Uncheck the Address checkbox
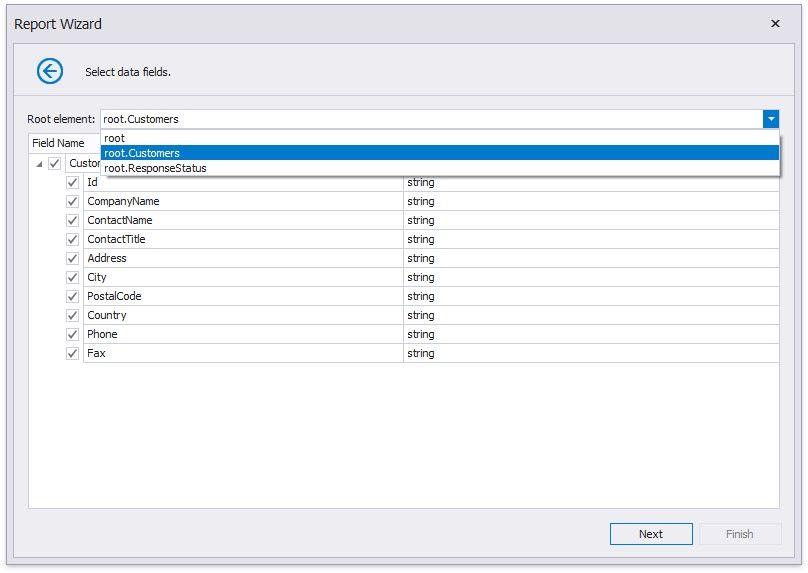The height and width of the screenshot is (573, 808). point(72,258)
